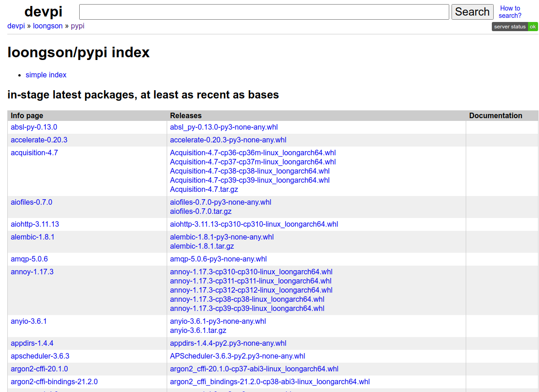Download anyio-3.6.1-py3-none-any.whl
539x392 pixels.
(218, 321)
